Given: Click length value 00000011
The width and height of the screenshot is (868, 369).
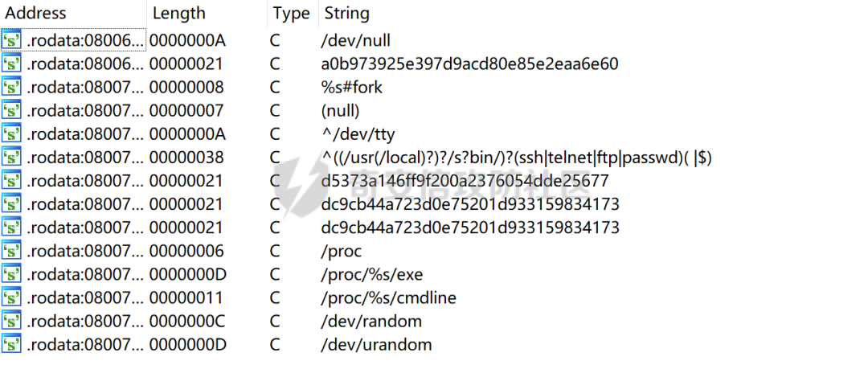Looking at the screenshot, I should click(x=186, y=298).
